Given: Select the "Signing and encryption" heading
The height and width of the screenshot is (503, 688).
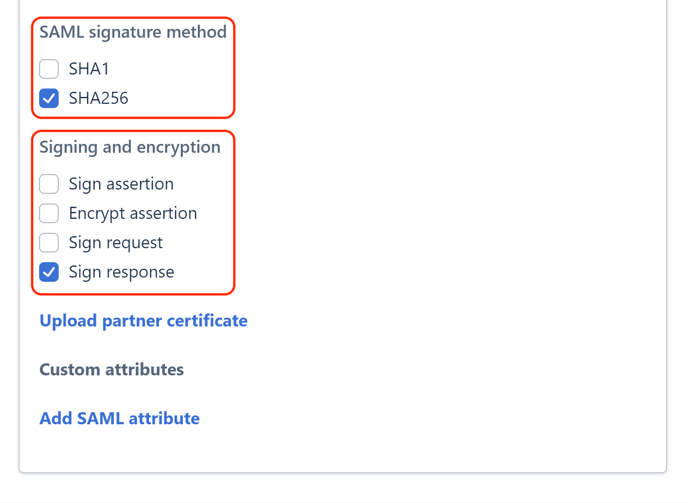Looking at the screenshot, I should pyautogui.click(x=130, y=147).
